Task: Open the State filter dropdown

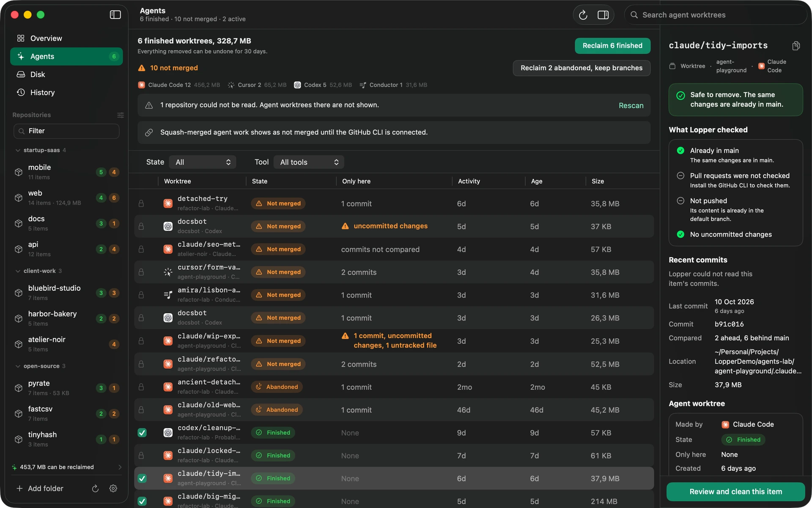Action: [x=203, y=162]
